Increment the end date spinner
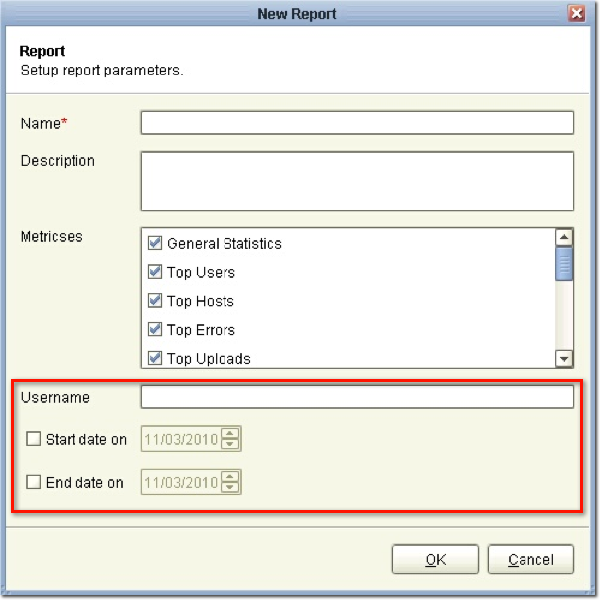600x600 pixels. coord(231,477)
